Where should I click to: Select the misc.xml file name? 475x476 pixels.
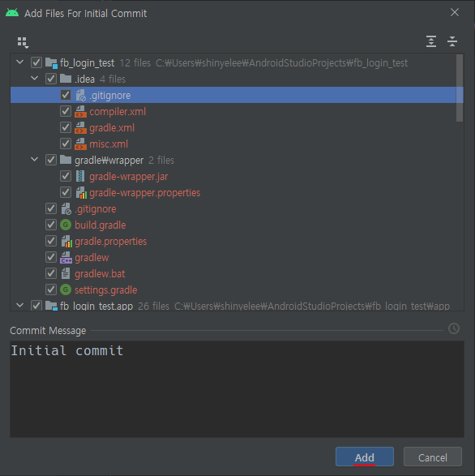pyautogui.click(x=109, y=144)
